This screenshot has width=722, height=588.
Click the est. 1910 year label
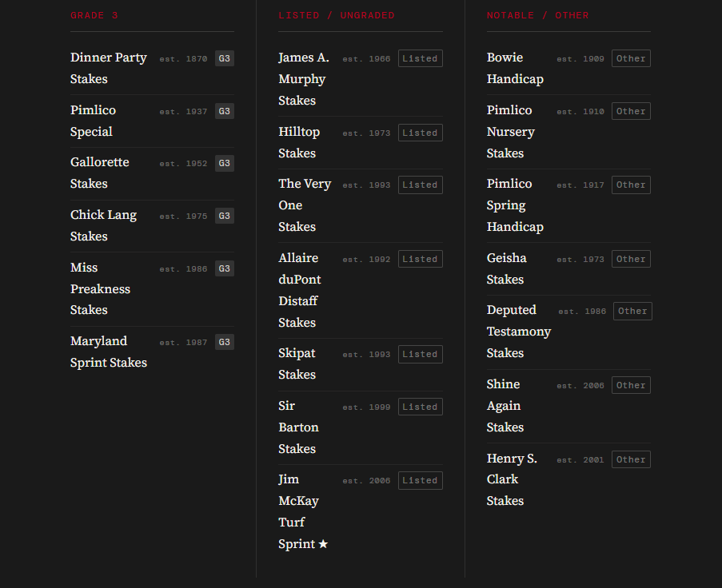click(580, 111)
